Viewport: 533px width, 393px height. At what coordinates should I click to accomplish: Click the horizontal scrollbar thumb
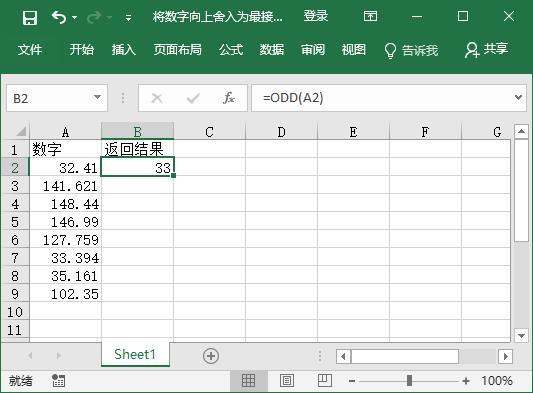click(405, 356)
